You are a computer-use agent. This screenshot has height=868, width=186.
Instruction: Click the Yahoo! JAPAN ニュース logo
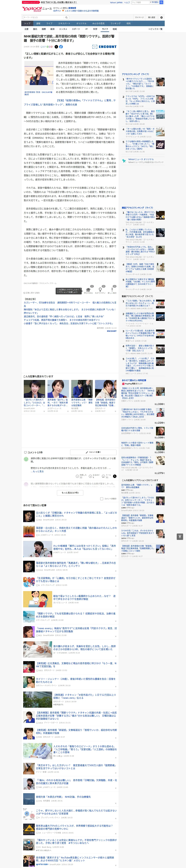(x=37, y=9)
